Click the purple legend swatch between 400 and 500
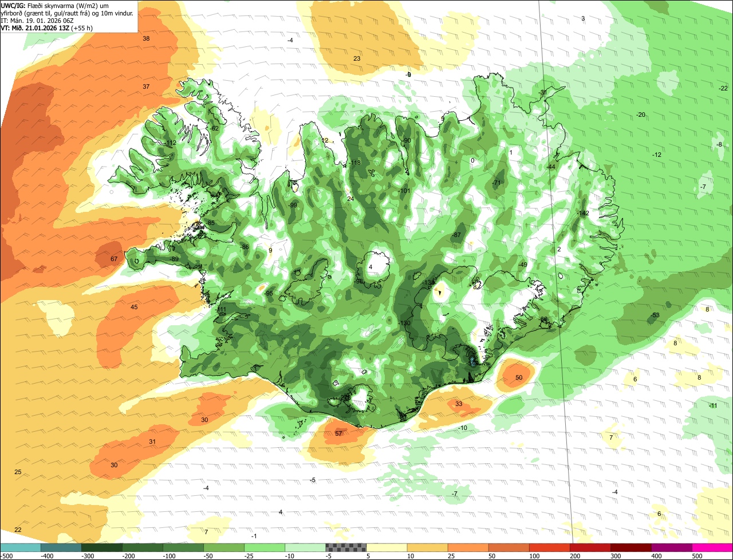Screen dimensions: 733x560 tap(672, 547)
